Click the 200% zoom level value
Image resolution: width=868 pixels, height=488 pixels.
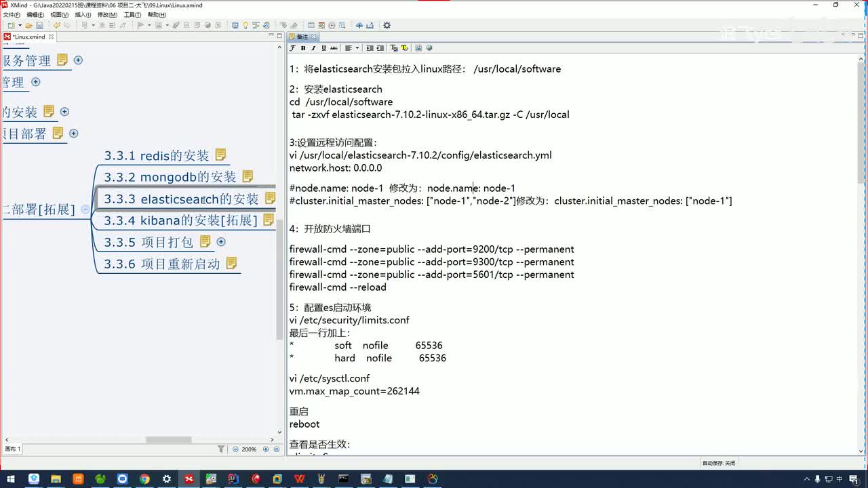pyautogui.click(x=249, y=449)
